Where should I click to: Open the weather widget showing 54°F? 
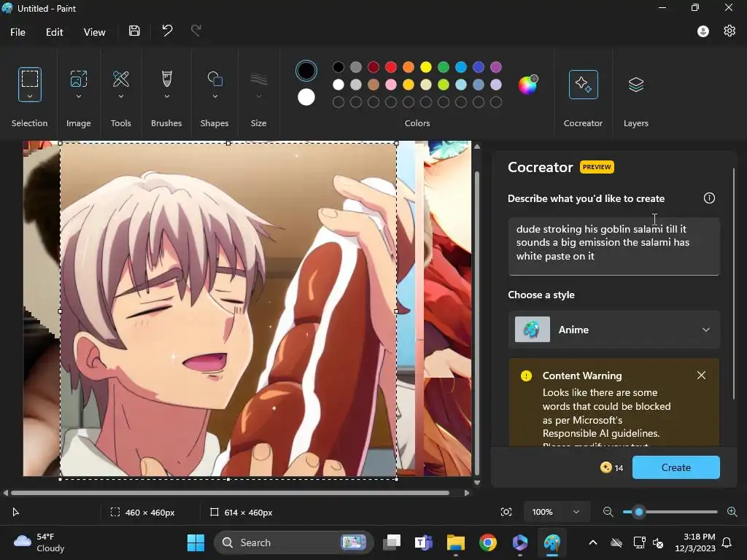[x=39, y=542]
